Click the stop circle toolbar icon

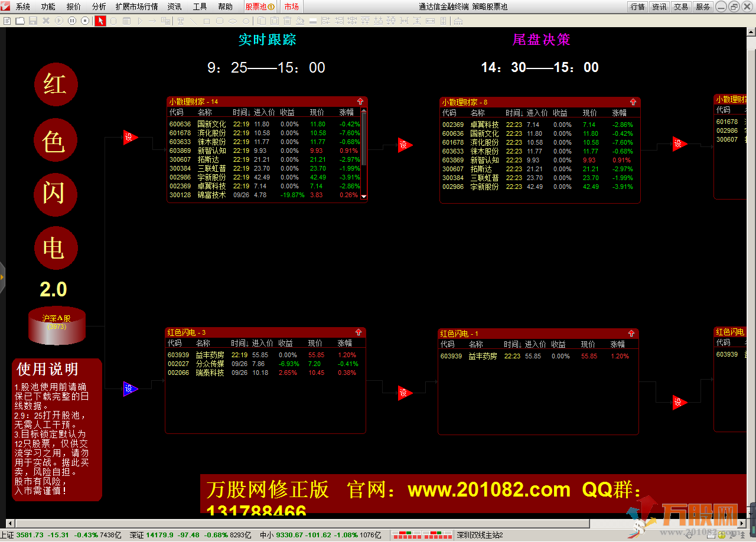pos(84,21)
